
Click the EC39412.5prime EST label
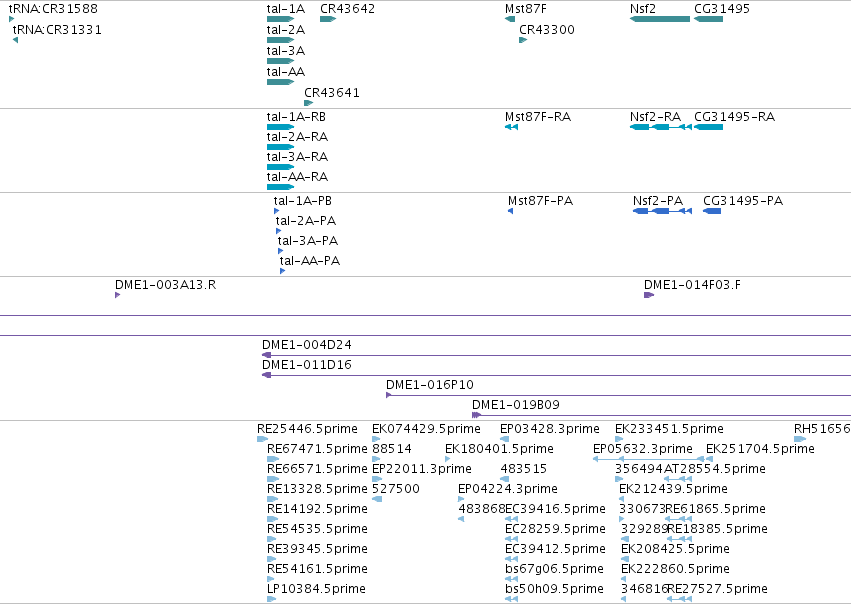[x=555, y=549]
